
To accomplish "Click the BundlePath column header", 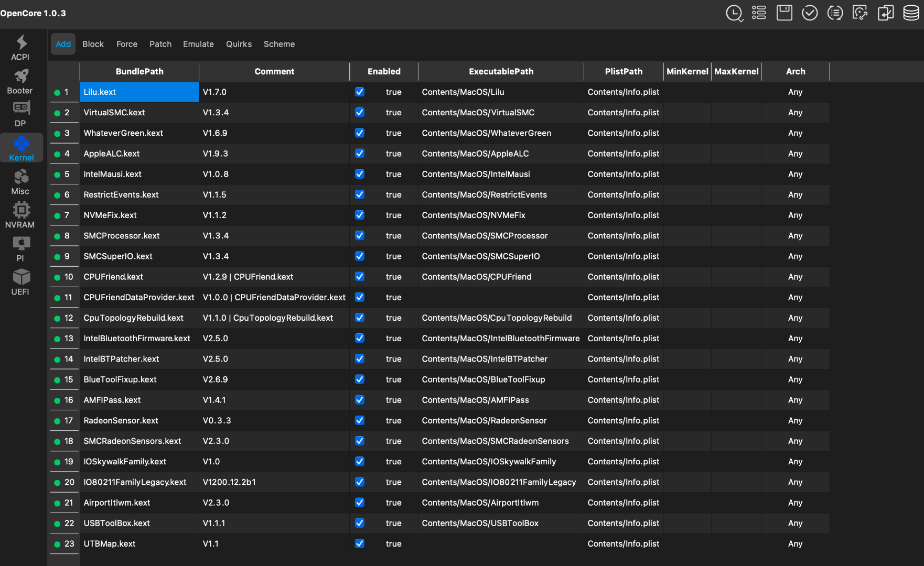I will click(x=139, y=71).
